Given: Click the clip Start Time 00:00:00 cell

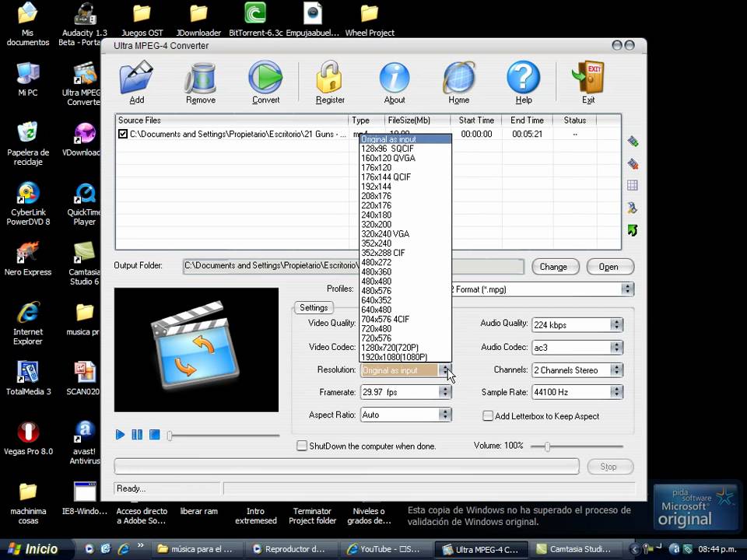Looking at the screenshot, I should coord(476,134).
